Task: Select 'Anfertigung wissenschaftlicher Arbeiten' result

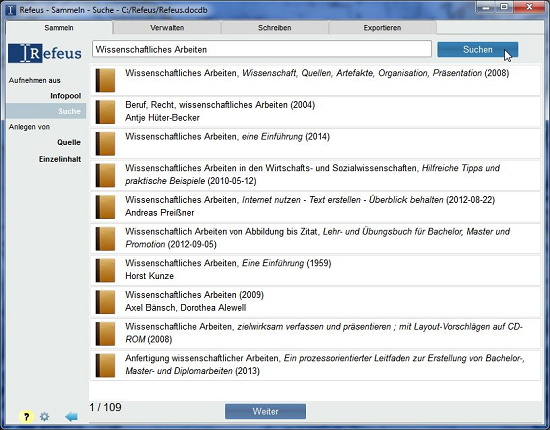Action: [x=315, y=365]
